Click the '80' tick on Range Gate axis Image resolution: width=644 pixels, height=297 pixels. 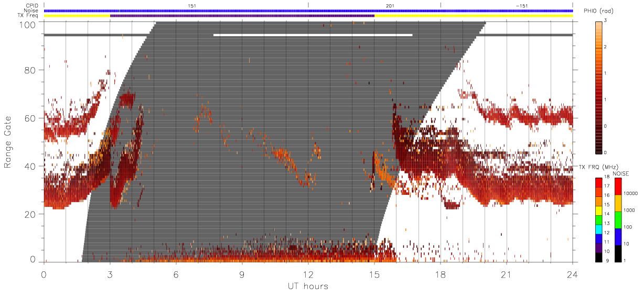[x=30, y=70]
